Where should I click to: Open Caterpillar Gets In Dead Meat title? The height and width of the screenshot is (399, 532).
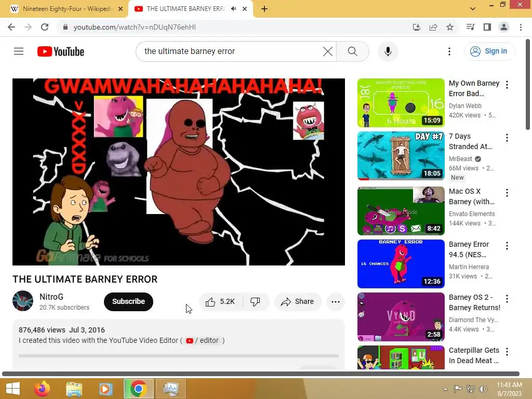tap(474, 355)
